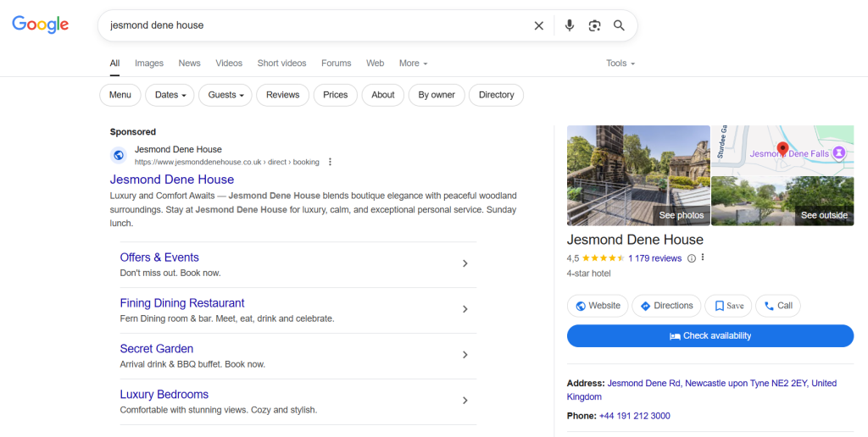Open Offers & Events chevron arrow
The height and width of the screenshot is (437, 868).
465,263
